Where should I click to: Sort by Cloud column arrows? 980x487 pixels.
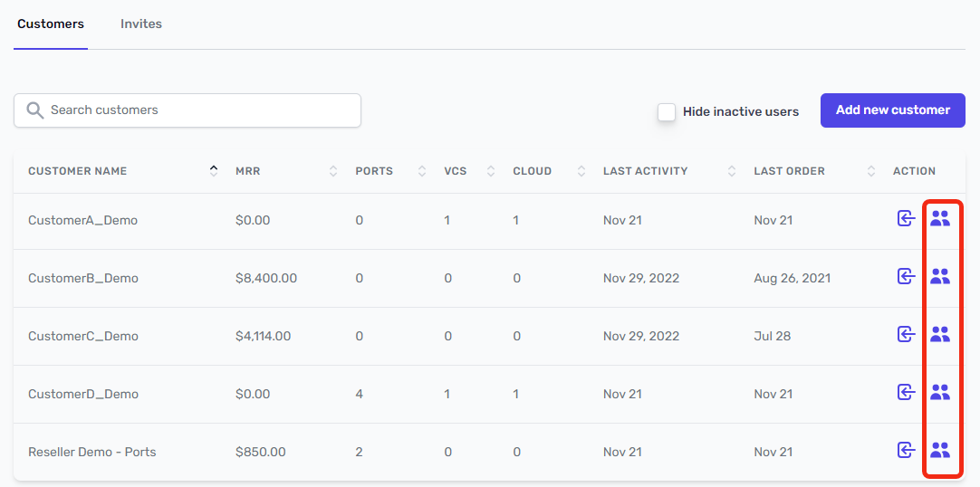pos(581,171)
